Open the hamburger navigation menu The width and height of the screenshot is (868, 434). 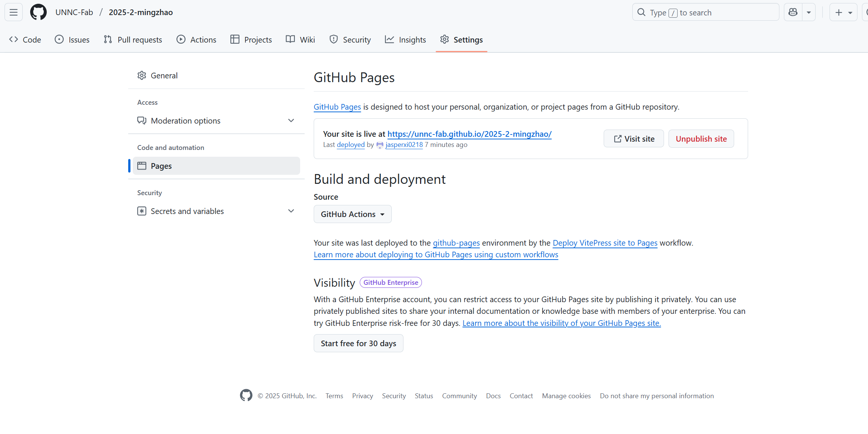click(14, 12)
